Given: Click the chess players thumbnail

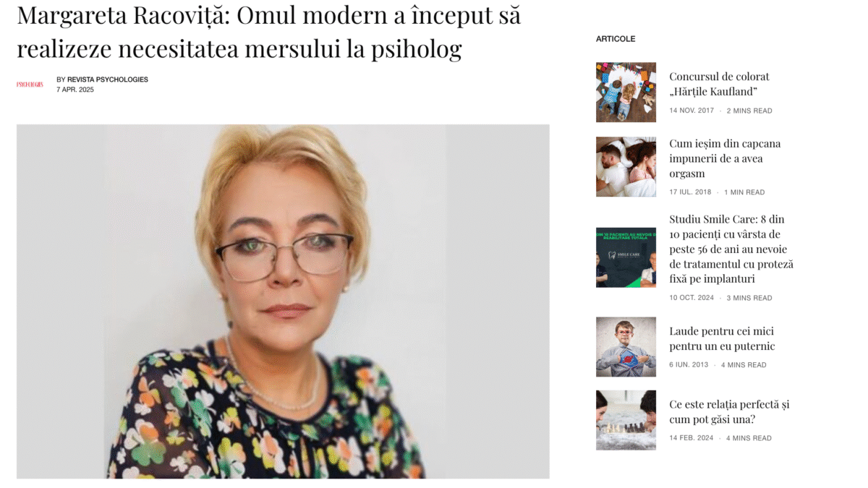Looking at the screenshot, I should pos(626,420).
